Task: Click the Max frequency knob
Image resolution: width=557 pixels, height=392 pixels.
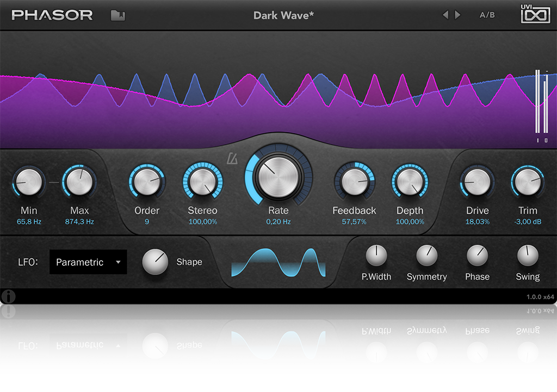Action: 79,182
